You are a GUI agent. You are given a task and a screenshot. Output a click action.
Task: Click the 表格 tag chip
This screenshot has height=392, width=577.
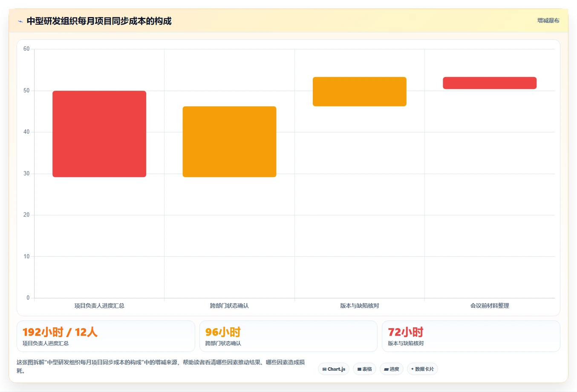(x=364, y=369)
